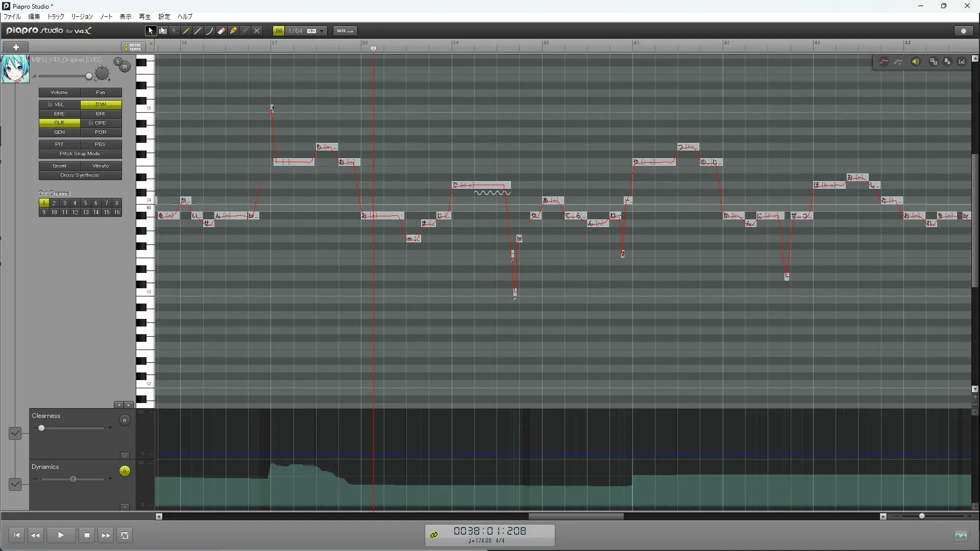Screen dimensions: 980x551
Task: Open the トラック menu
Action: point(56,17)
